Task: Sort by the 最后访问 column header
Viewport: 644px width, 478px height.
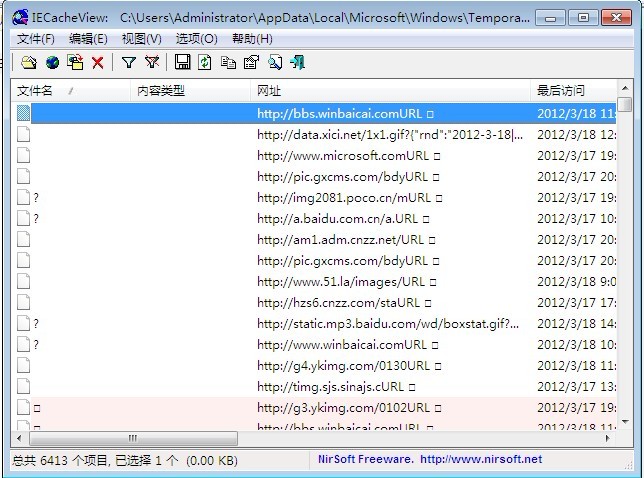Action: point(562,91)
